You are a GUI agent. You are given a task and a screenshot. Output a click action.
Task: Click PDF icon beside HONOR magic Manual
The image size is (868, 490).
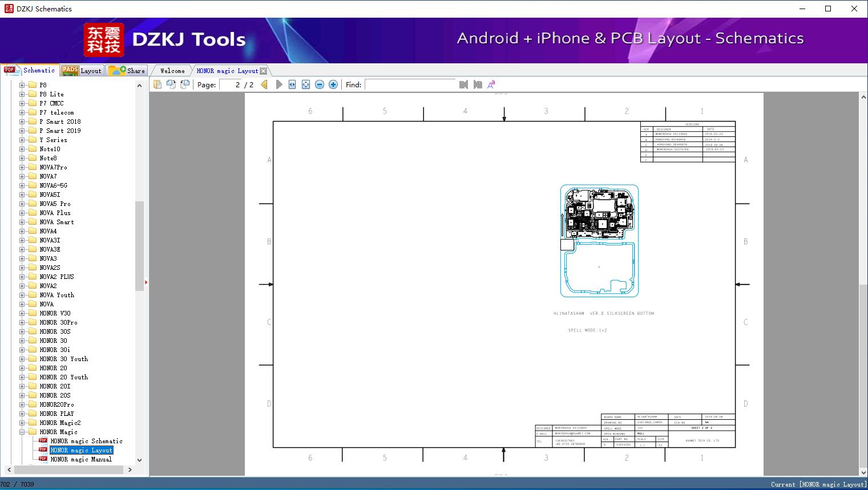tap(43, 459)
